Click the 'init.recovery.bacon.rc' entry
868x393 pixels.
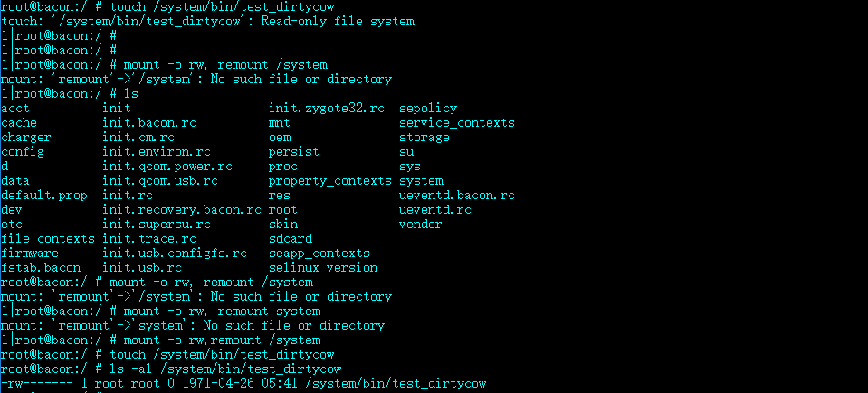tap(182, 210)
